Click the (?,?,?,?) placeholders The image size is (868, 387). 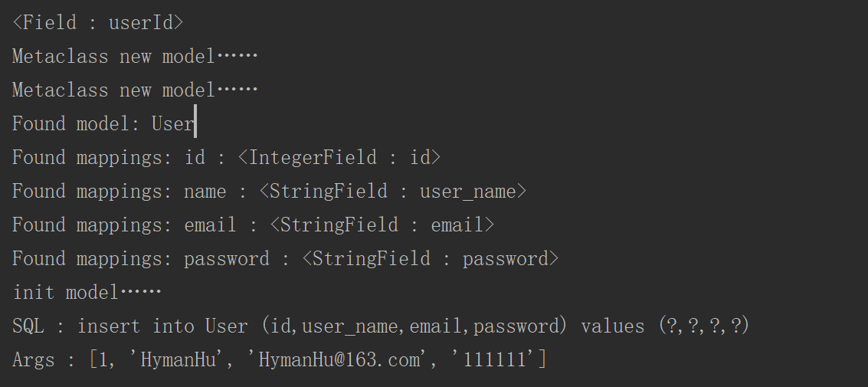703,326
